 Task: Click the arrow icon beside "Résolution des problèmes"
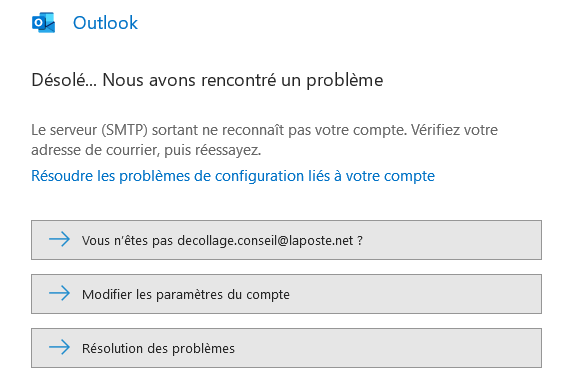click(x=59, y=347)
